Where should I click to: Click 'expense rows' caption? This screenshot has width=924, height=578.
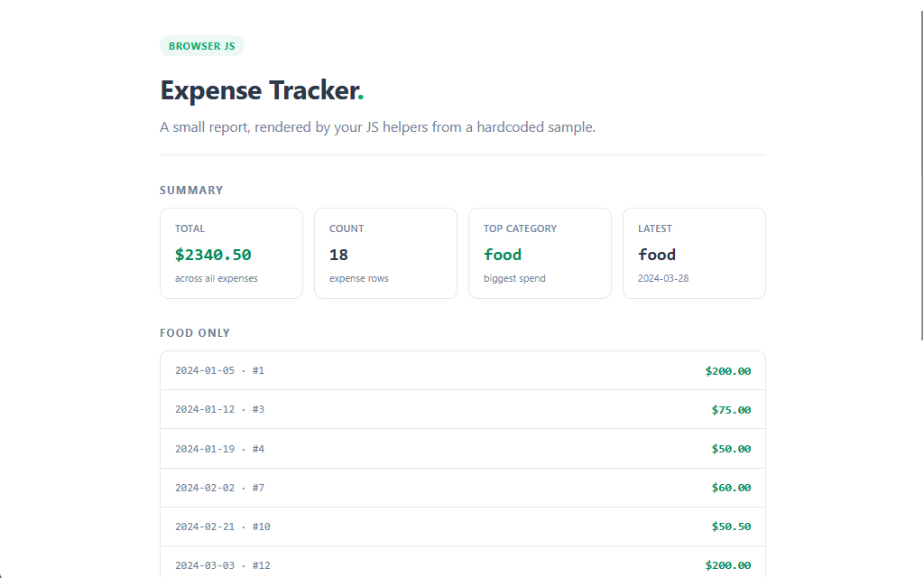pos(359,278)
